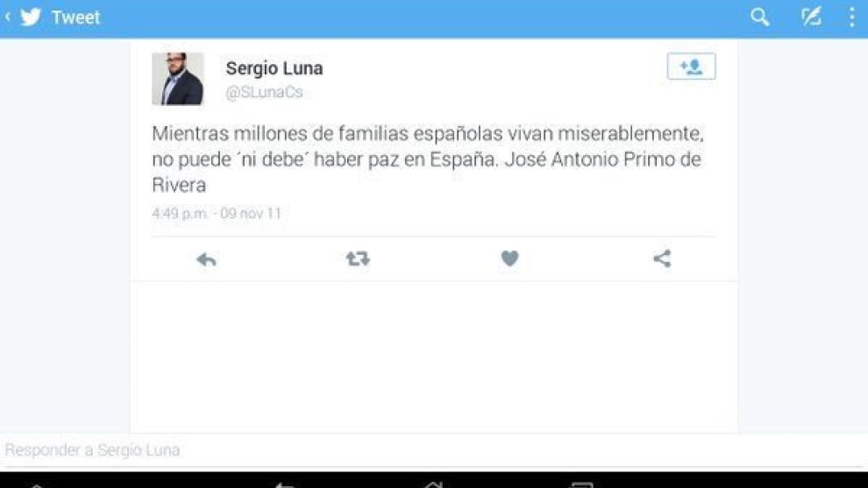Open the search magnifier icon
This screenshot has height=488, width=868.
point(760,18)
